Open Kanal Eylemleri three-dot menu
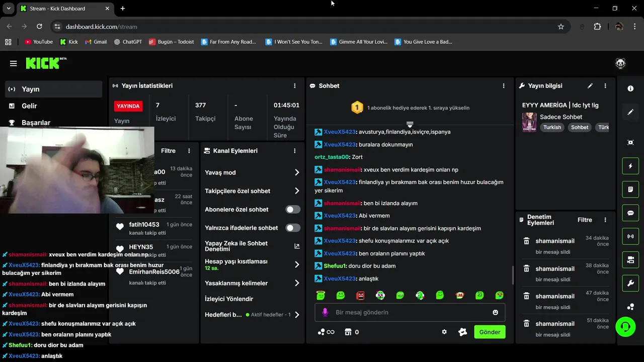The height and width of the screenshot is (362, 644). tap(295, 151)
